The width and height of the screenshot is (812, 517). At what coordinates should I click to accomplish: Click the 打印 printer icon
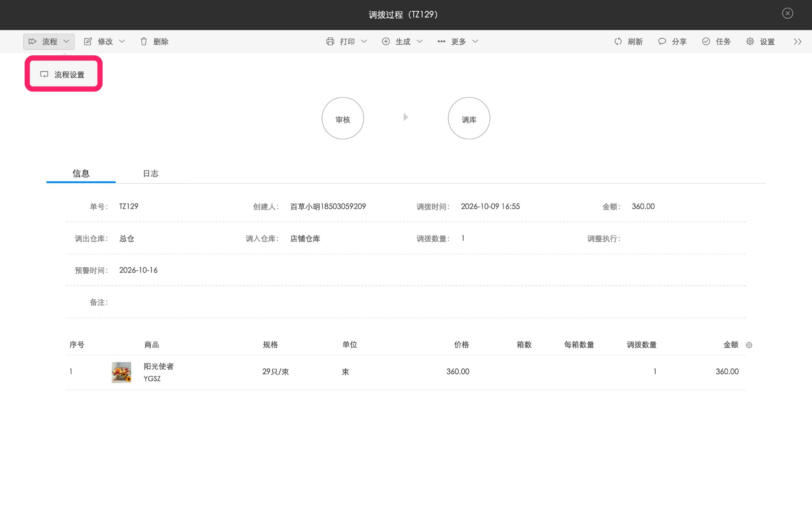tap(330, 41)
